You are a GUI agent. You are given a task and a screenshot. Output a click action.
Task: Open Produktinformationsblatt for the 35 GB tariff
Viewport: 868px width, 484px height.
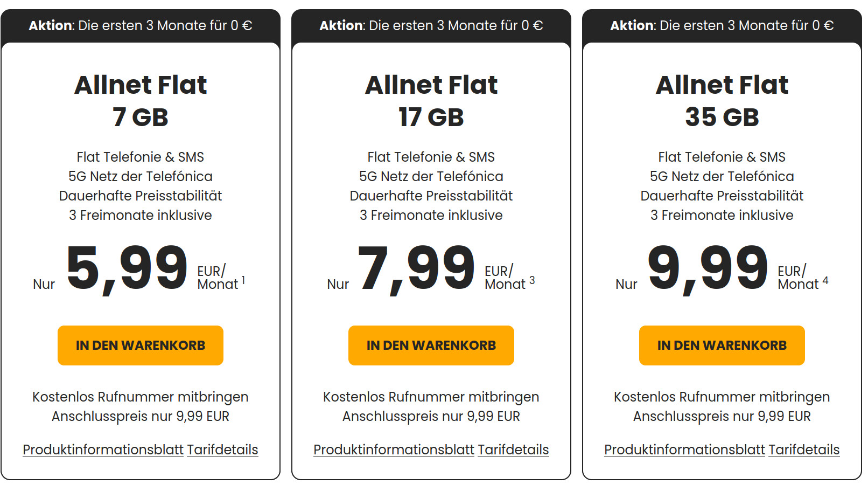point(684,449)
